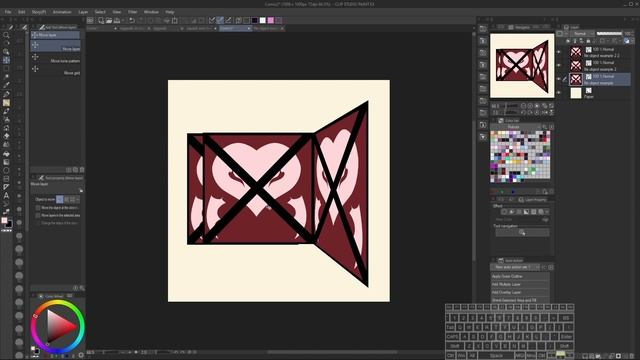Open the Window menu
Screen dimensions: 640x360
pos(151,12)
